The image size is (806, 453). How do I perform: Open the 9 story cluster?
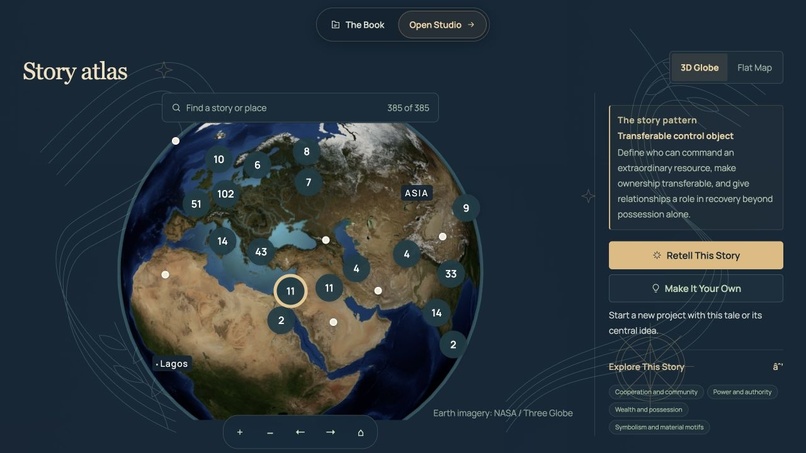tap(466, 208)
